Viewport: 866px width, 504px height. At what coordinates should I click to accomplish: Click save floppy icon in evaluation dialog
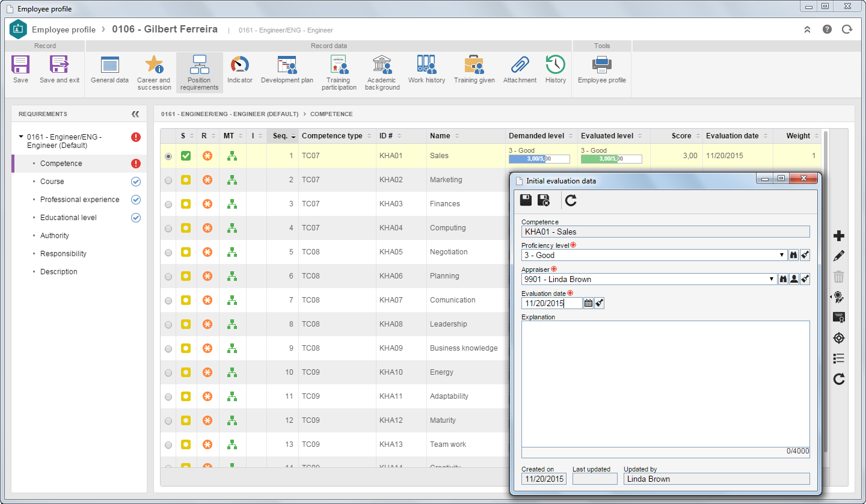click(526, 201)
